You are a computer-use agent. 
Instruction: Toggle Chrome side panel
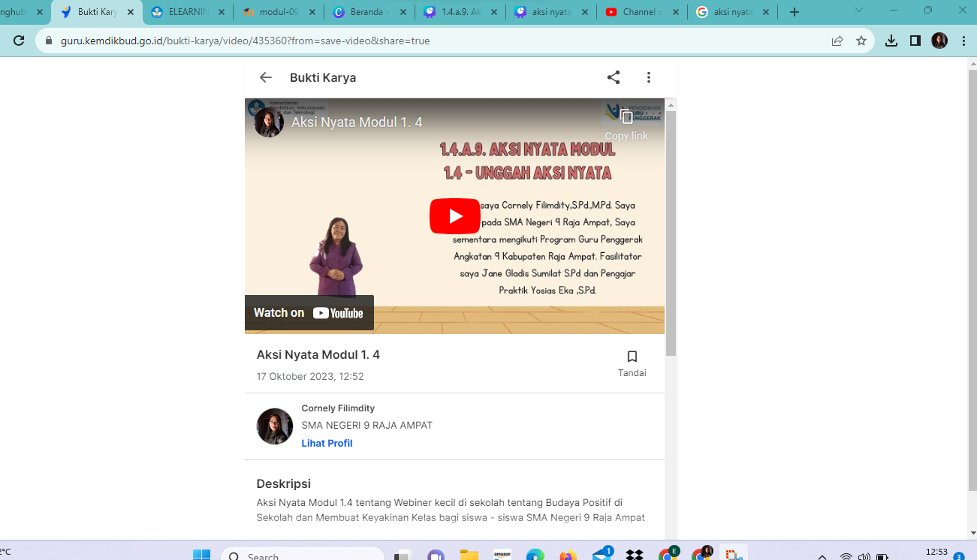[x=915, y=41]
